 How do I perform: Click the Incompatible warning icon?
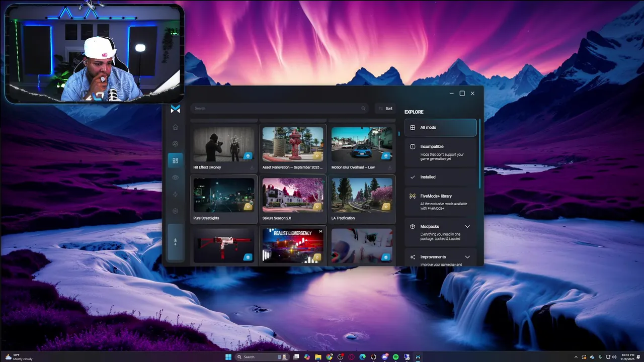(413, 147)
